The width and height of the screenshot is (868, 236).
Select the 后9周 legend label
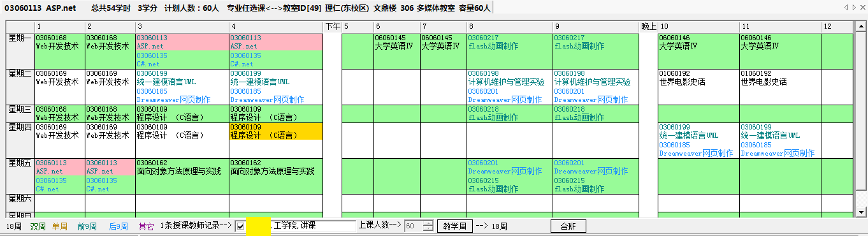(119, 226)
